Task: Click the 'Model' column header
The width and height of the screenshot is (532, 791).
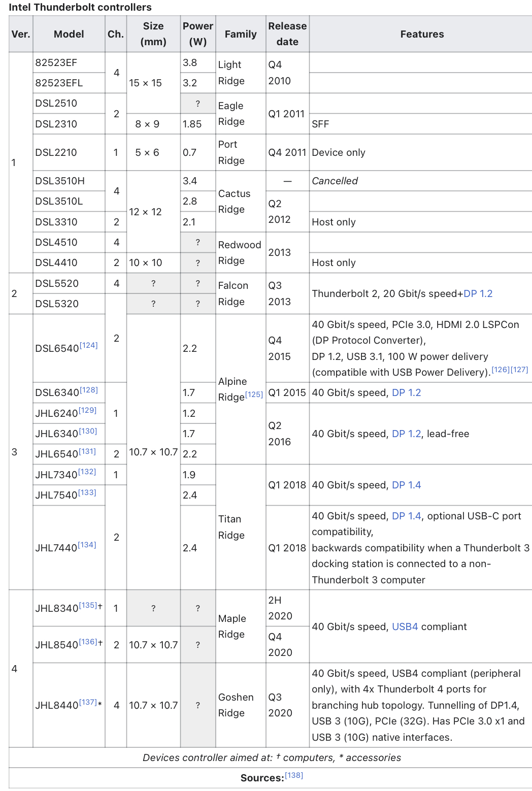Action: point(69,34)
